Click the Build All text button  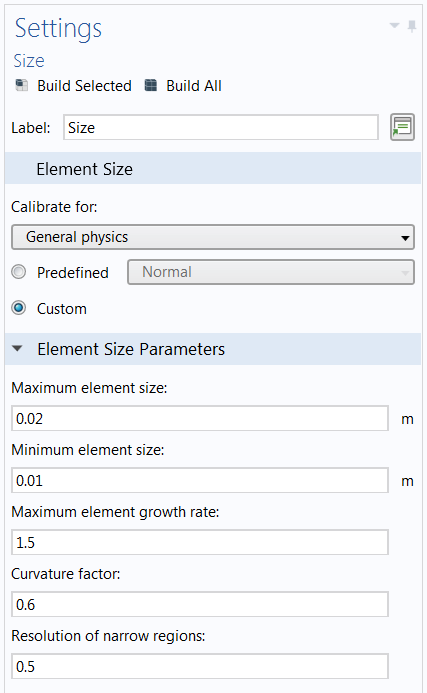pos(194,85)
